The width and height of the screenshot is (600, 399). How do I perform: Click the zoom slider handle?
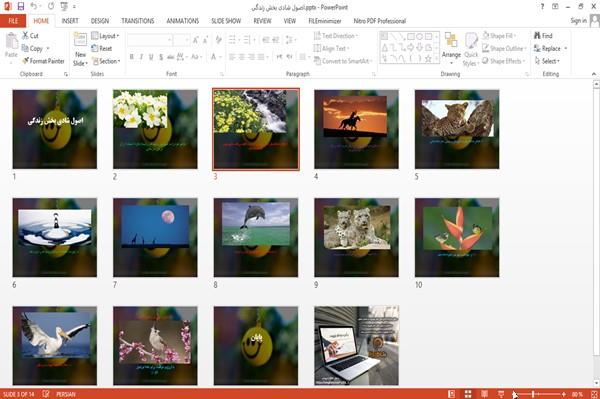tap(533, 394)
